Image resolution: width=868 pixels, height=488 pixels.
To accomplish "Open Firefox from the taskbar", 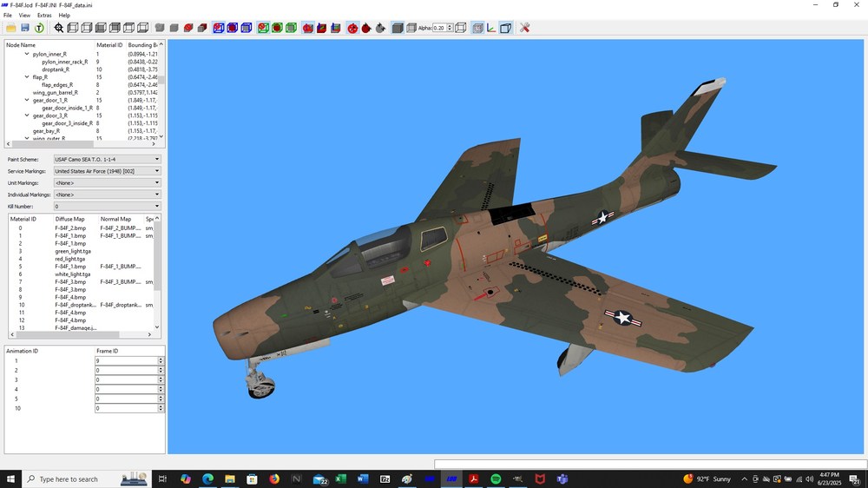I will [274, 478].
